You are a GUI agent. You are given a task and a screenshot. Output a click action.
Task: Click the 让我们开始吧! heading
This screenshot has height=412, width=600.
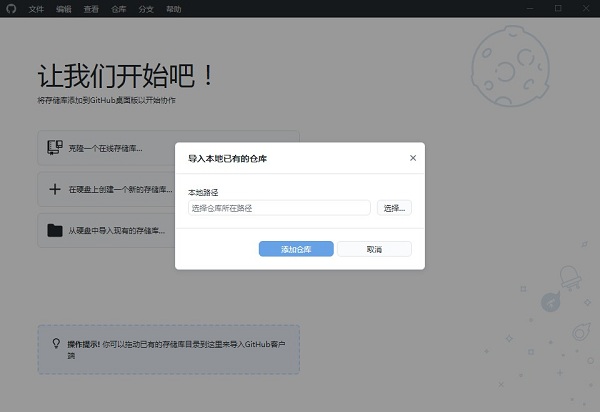[126, 76]
